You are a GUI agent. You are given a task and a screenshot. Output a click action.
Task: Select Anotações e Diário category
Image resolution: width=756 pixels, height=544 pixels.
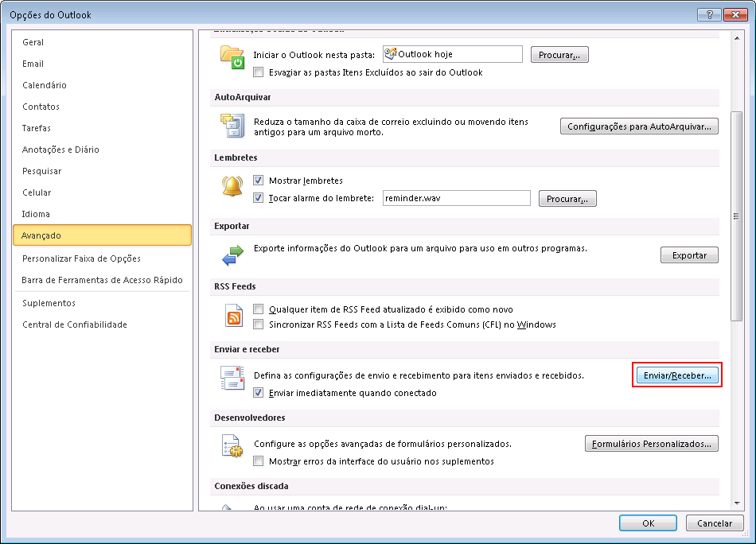click(x=102, y=150)
